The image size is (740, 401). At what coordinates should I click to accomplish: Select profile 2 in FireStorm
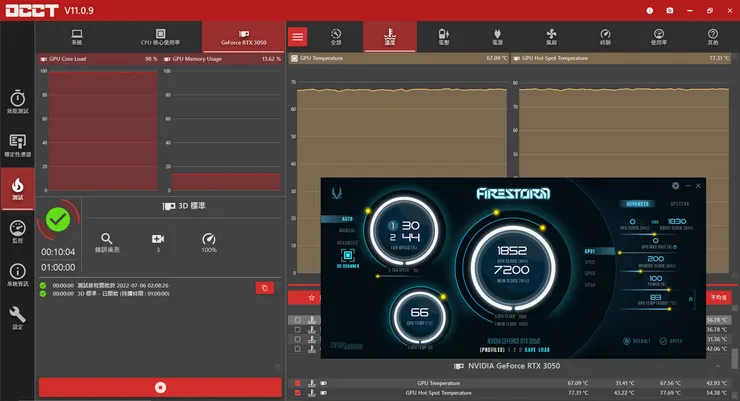click(x=515, y=350)
